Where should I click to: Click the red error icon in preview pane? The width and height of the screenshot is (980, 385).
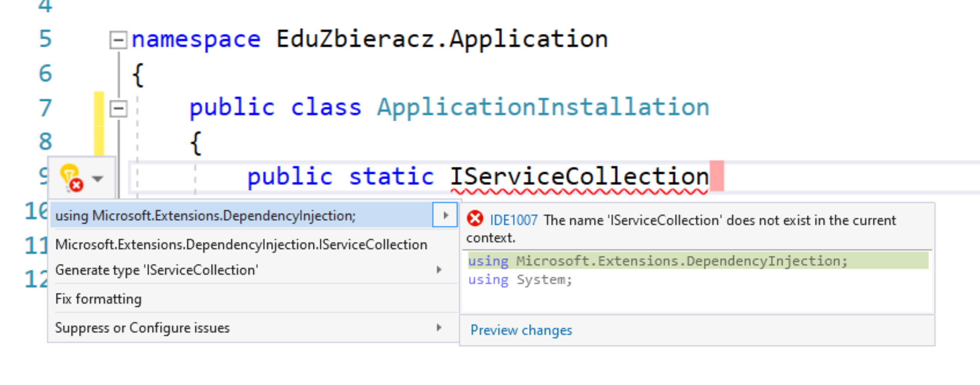click(x=475, y=219)
